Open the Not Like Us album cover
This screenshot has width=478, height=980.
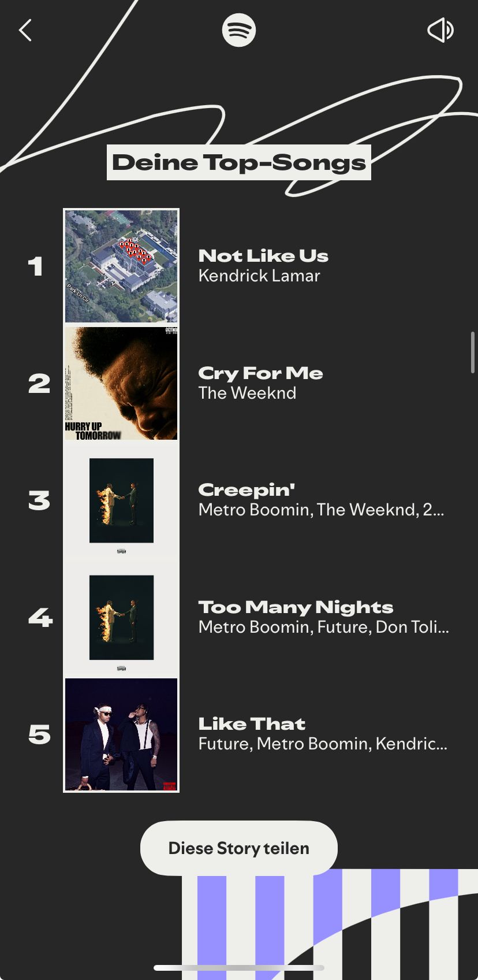coord(121,266)
